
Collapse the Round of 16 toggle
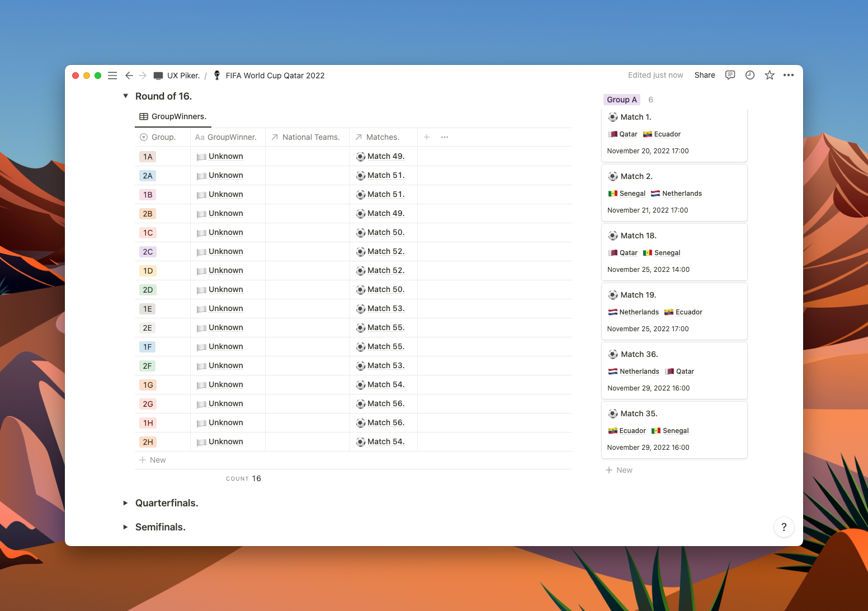click(126, 96)
